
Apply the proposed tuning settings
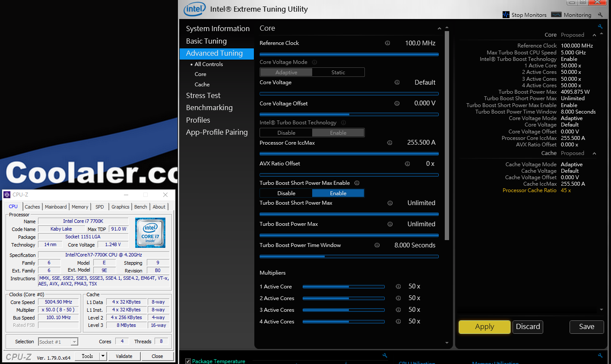484,327
